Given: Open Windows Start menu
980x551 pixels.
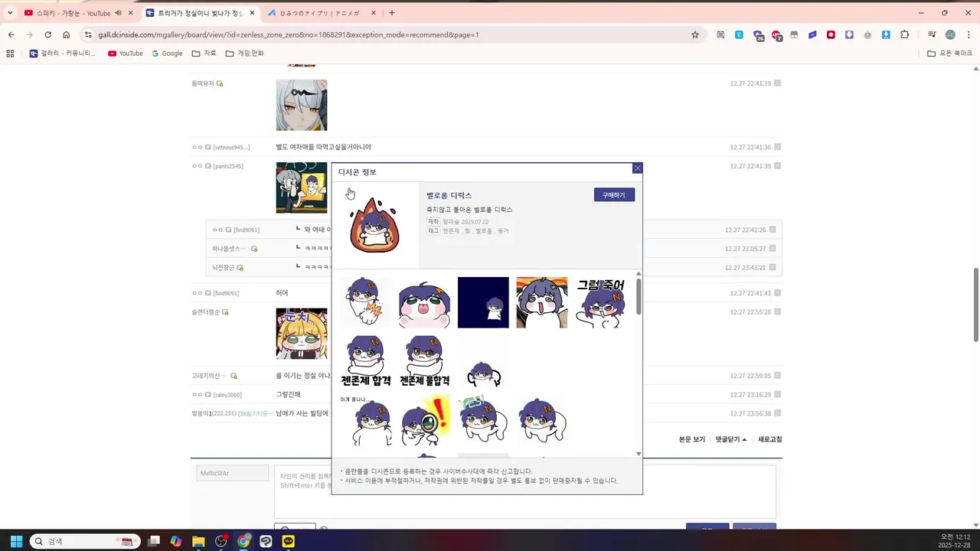Looking at the screenshot, I should click(16, 541).
